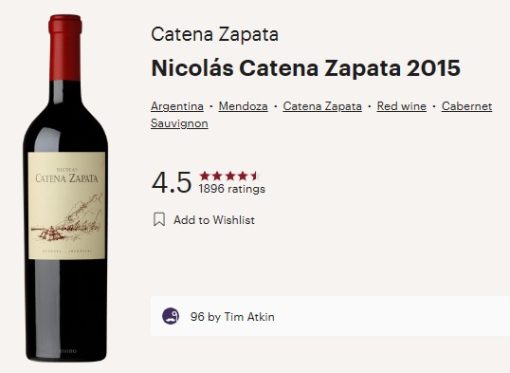Click the 4.5 average rating score
This screenshot has width=510, height=373.
pos(172,182)
